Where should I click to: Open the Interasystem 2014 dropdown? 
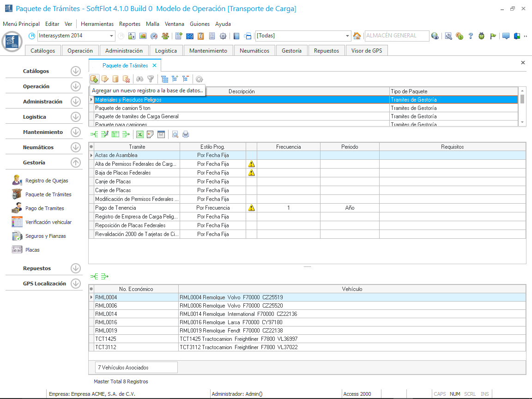(x=112, y=36)
